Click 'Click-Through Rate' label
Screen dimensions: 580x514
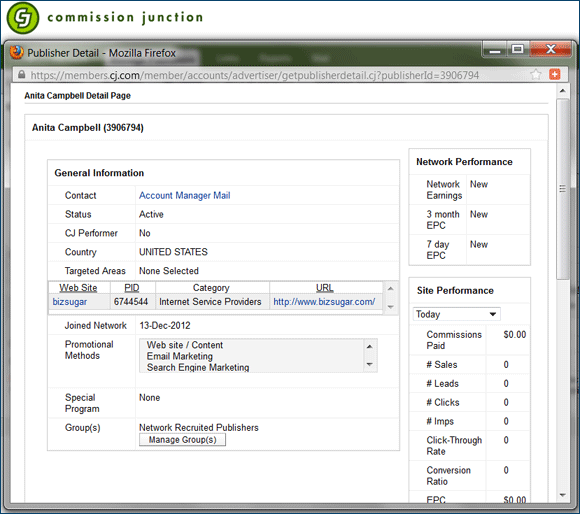(454, 446)
